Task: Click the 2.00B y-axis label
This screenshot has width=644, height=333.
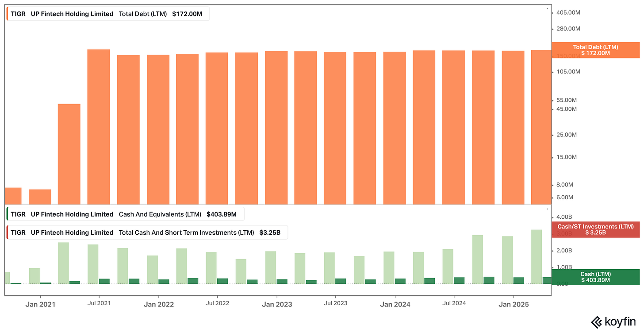Action: (x=565, y=251)
